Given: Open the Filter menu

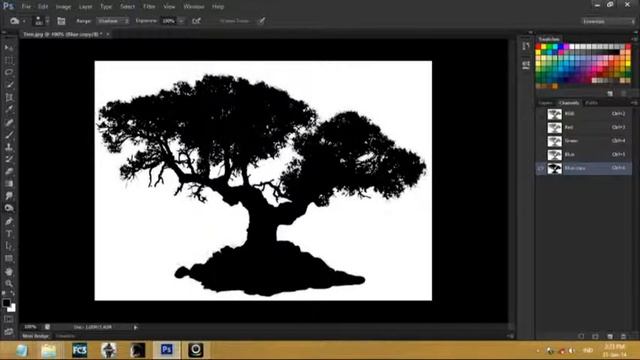Looking at the screenshot, I should [149, 7].
